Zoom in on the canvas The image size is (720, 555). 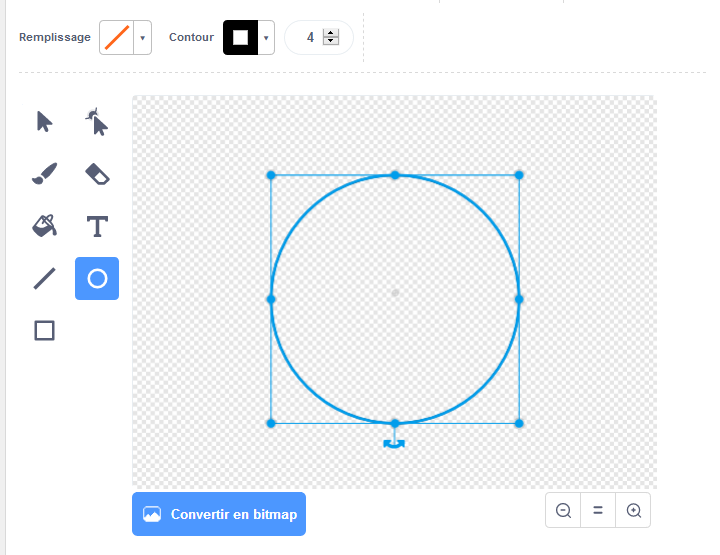tap(633, 510)
